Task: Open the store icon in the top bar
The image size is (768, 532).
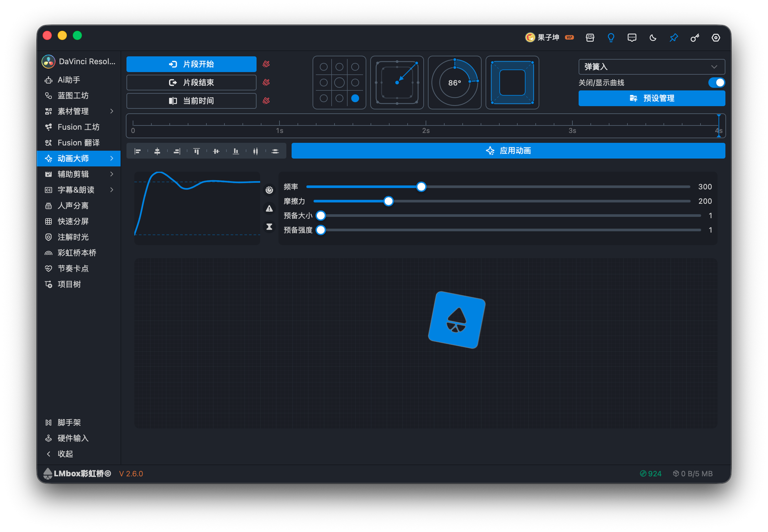Action: pos(590,37)
